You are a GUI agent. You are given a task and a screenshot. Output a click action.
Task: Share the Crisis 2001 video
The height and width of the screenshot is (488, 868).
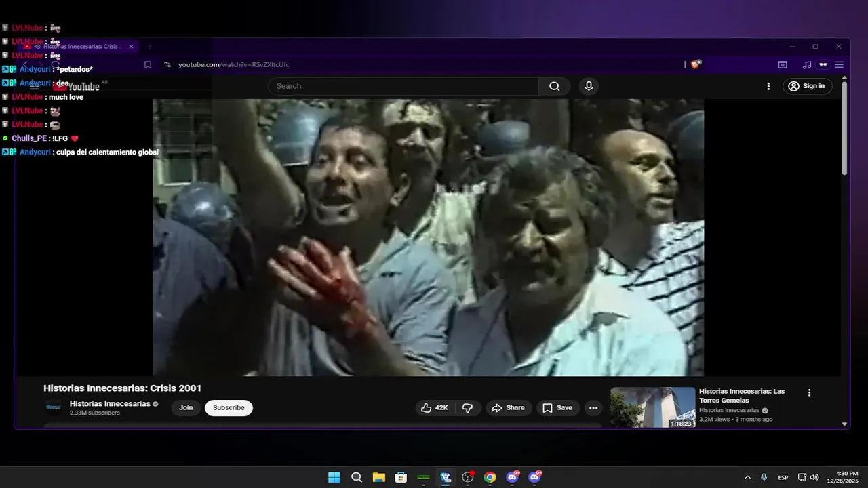[509, 407]
